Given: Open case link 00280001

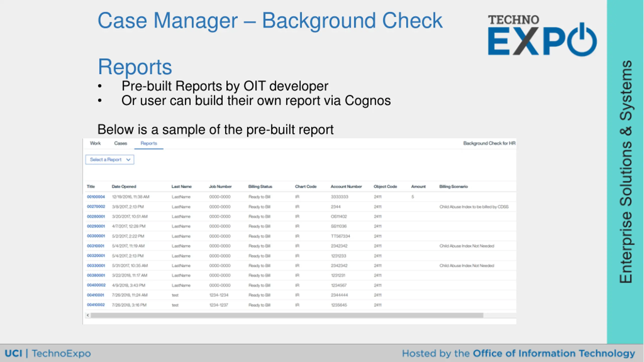Looking at the screenshot, I should pyautogui.click(x=96, y=216).
